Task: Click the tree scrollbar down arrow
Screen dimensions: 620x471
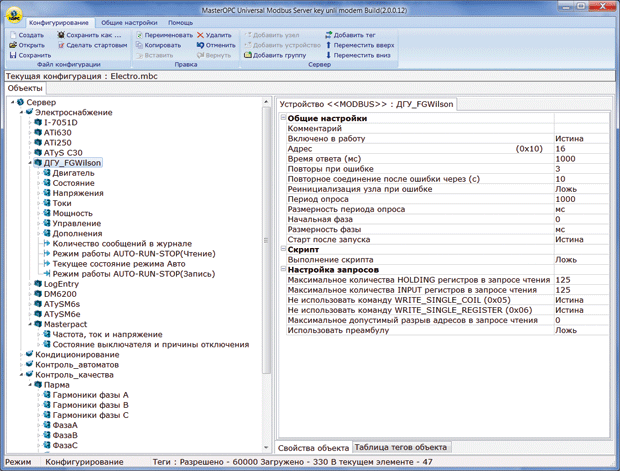Action: pos(266,447)
